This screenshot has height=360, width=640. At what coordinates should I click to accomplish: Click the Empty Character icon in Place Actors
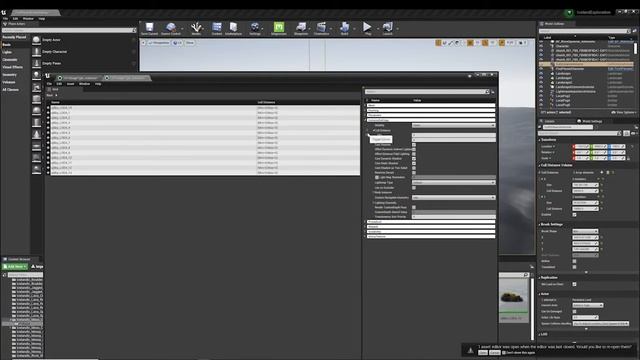point(36,52)
